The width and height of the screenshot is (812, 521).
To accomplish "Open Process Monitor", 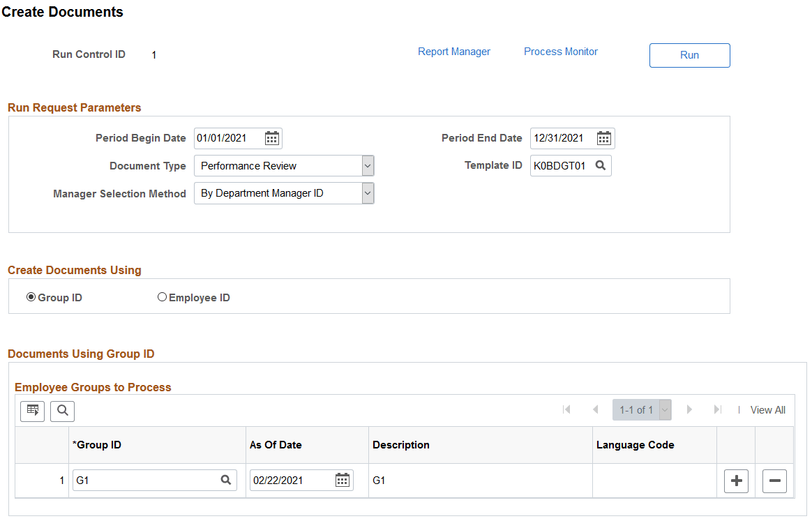I will point(560,51).
